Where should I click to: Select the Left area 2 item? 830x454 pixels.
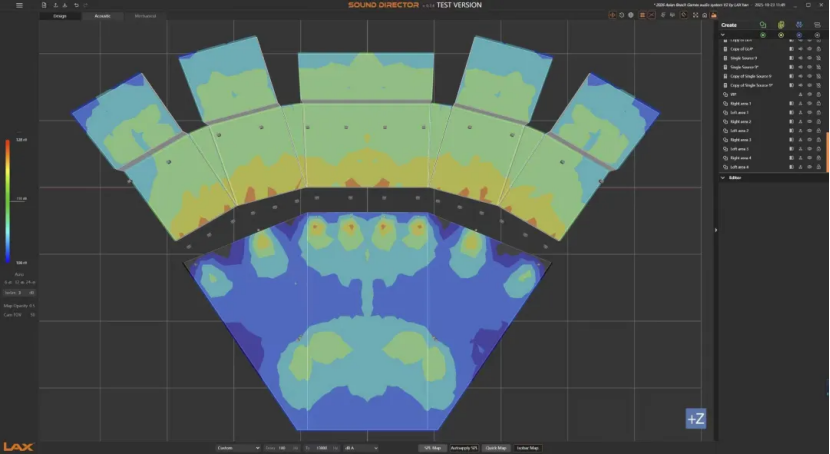point(772,130)
